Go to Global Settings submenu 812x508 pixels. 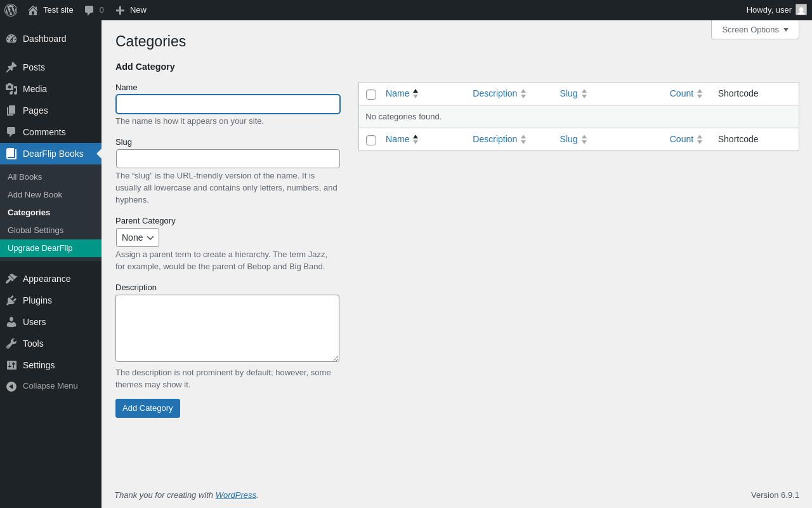[x=36, y=231]
